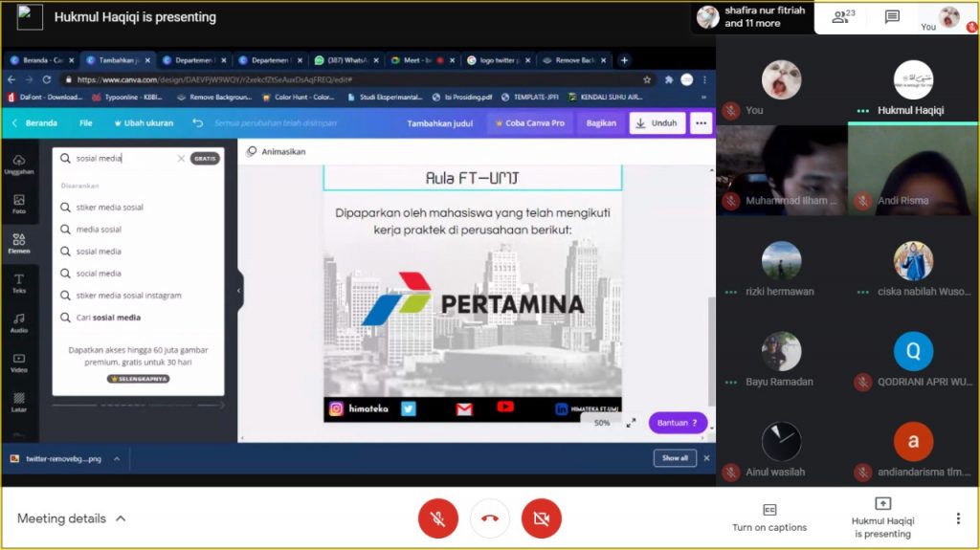
Task: Switch to the Meet browser tab
Action: coord(421,60)
